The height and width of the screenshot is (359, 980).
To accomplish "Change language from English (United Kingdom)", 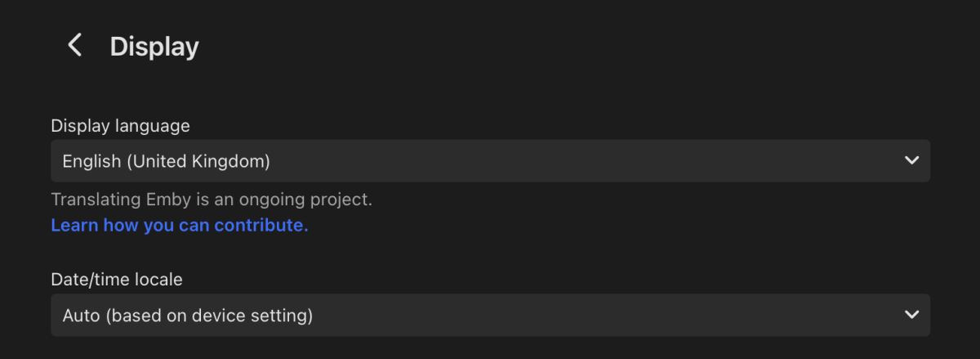I will click(490, 161).
